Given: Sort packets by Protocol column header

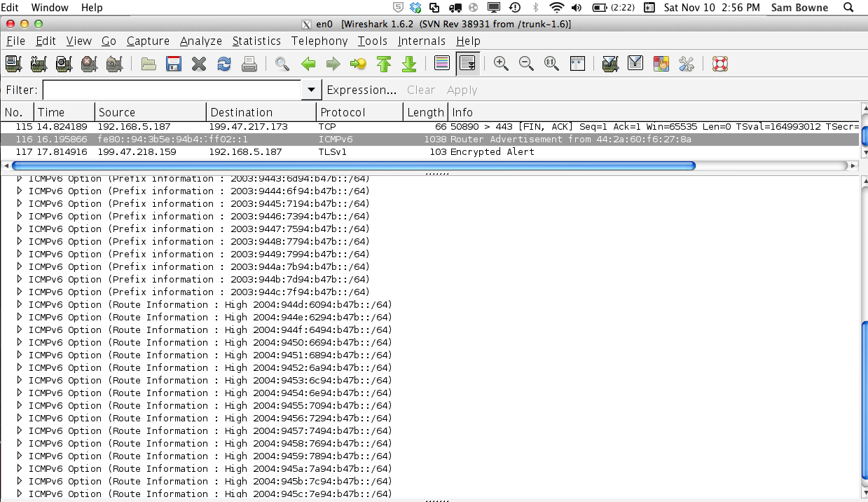Looking at the screenshot, I should point(360,112).
